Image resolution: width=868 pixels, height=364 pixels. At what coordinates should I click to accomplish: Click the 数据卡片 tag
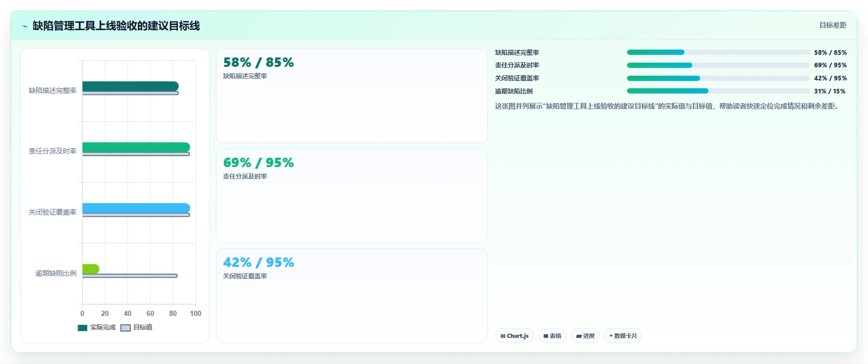point(623,336)
